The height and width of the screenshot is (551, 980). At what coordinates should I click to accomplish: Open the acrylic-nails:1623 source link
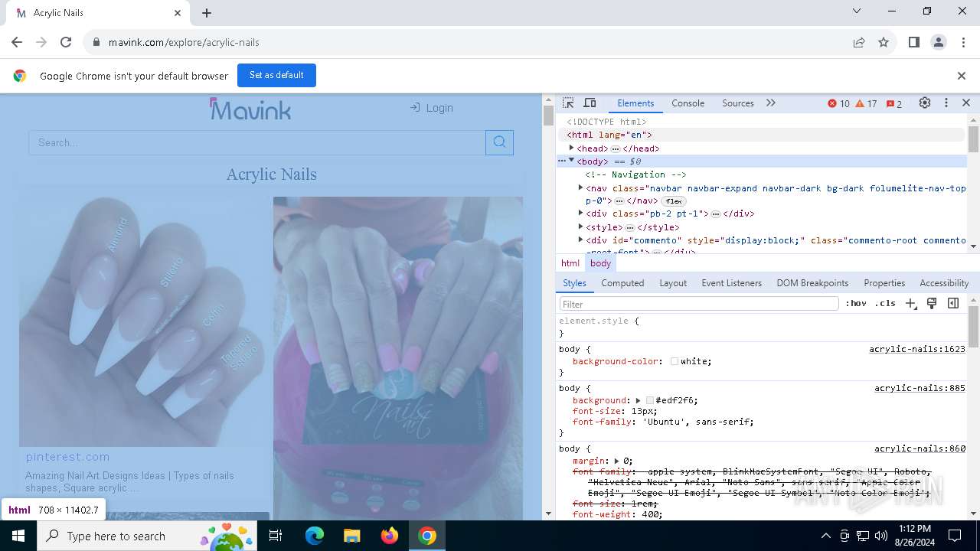pos(917,349)
